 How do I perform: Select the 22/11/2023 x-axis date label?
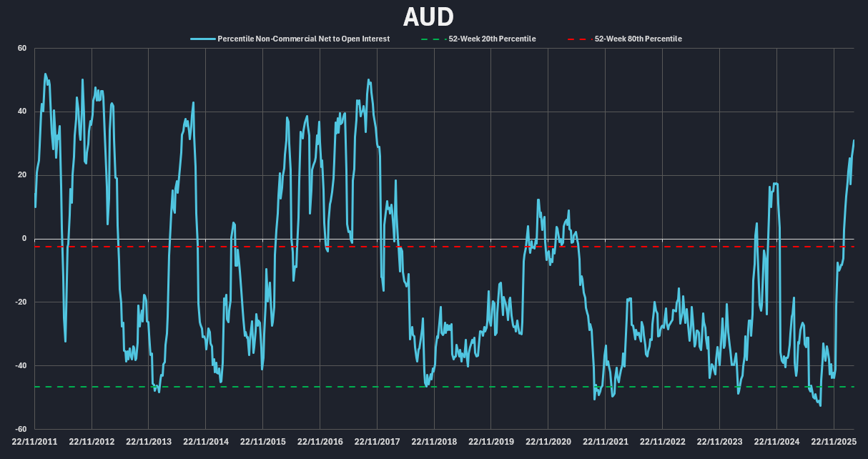tap(719, 442)
